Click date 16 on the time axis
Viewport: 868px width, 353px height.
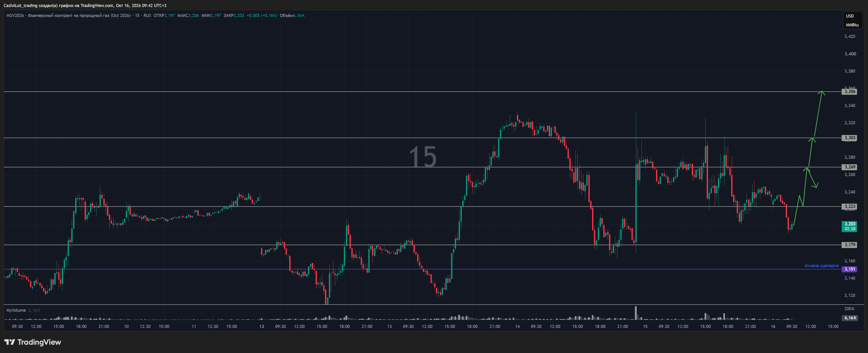[773, 326]
